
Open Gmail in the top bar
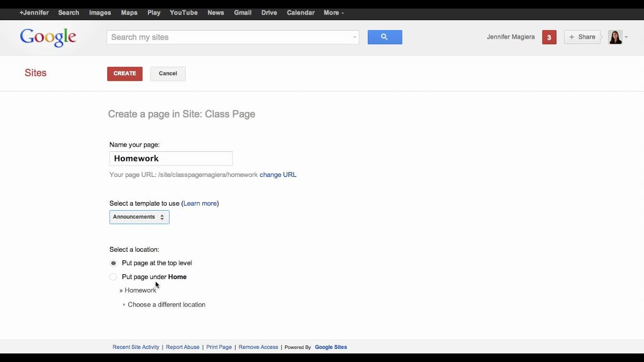243,13
